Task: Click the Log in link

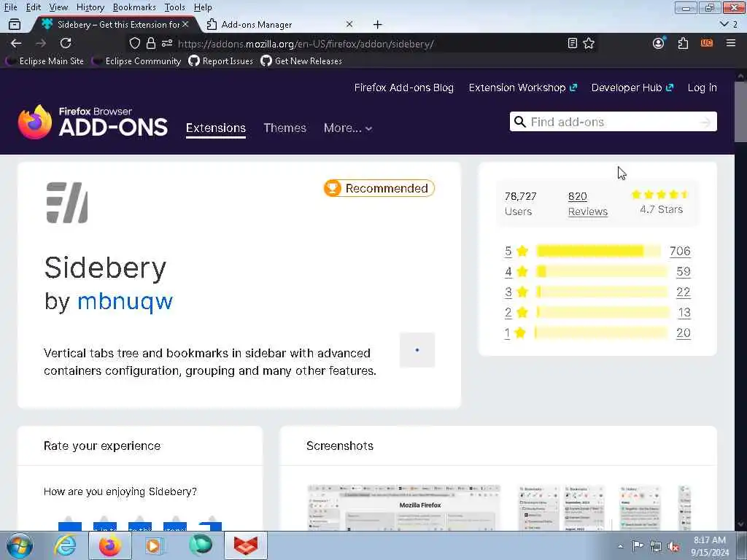Action: click(x=703, y=87)
